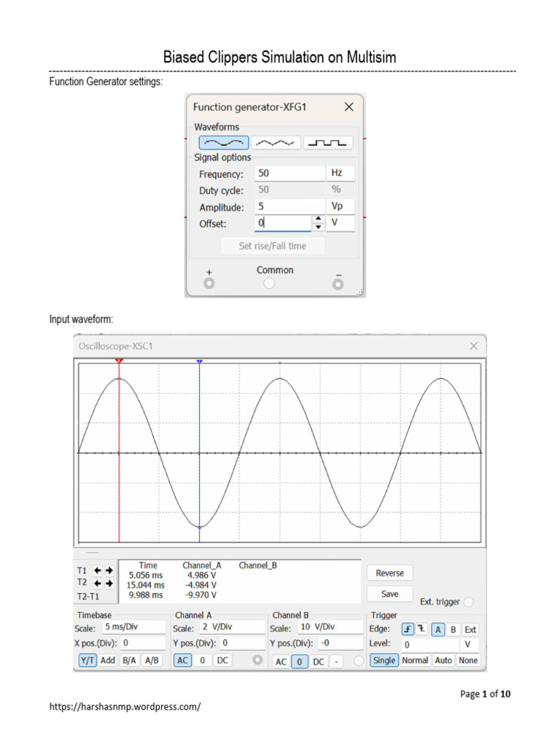Click the Timebase Scale field

(x=133, y=627)
